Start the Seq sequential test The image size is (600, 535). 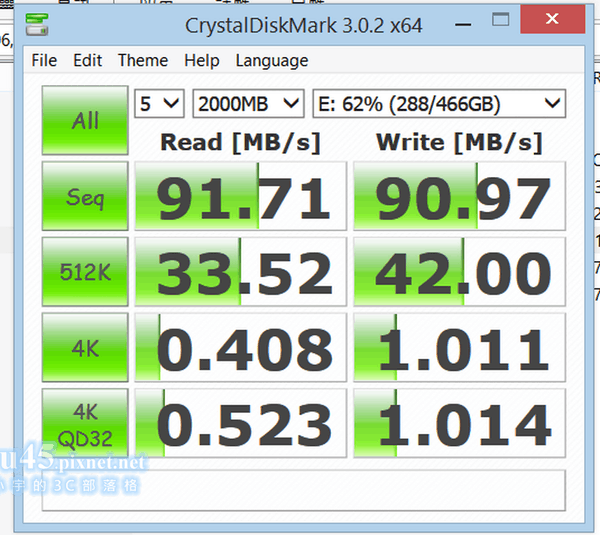[x=85, y=196]
